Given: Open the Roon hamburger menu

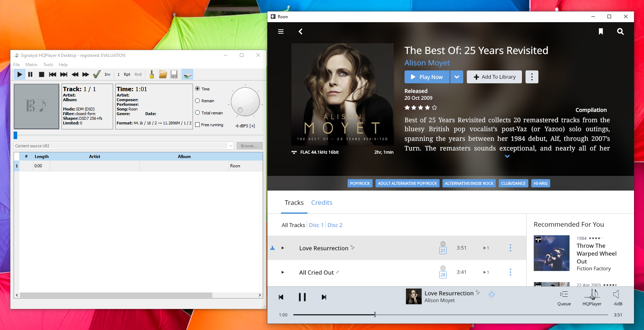Looking at the screenshot, I should pyautogui.click(x=281, y=31).
